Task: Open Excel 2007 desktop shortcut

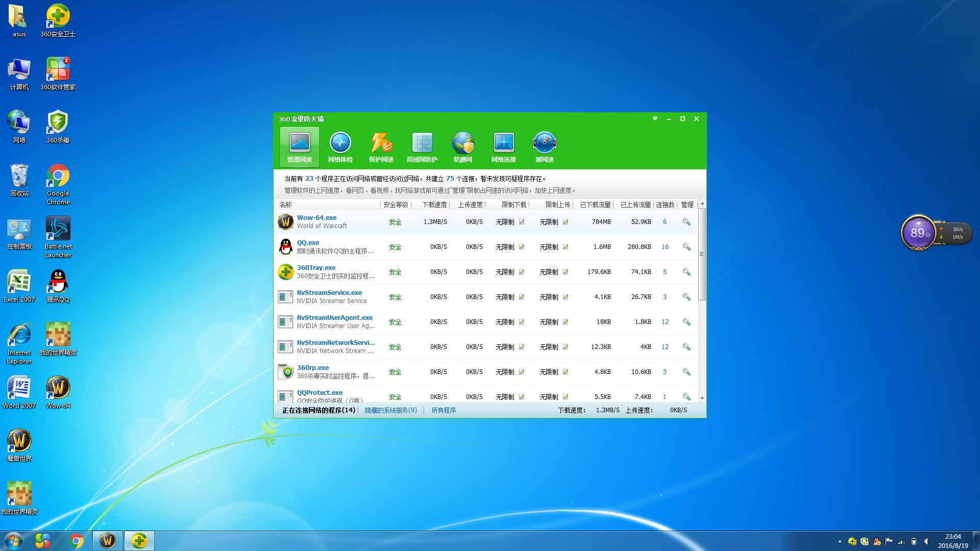Action: pyautogui.click(x=19, y=286)
